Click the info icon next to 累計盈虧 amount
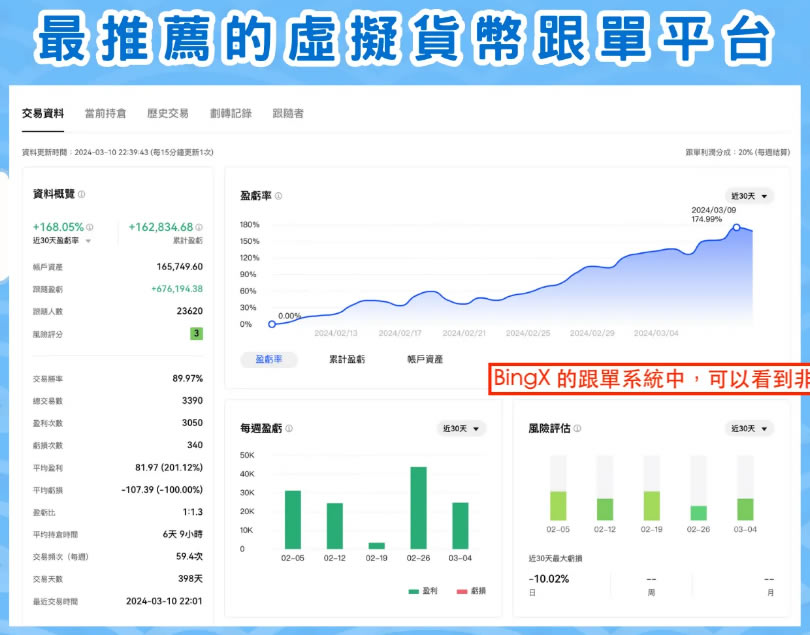The width and height of the screenshot is (810, 635). coord(199,227)
